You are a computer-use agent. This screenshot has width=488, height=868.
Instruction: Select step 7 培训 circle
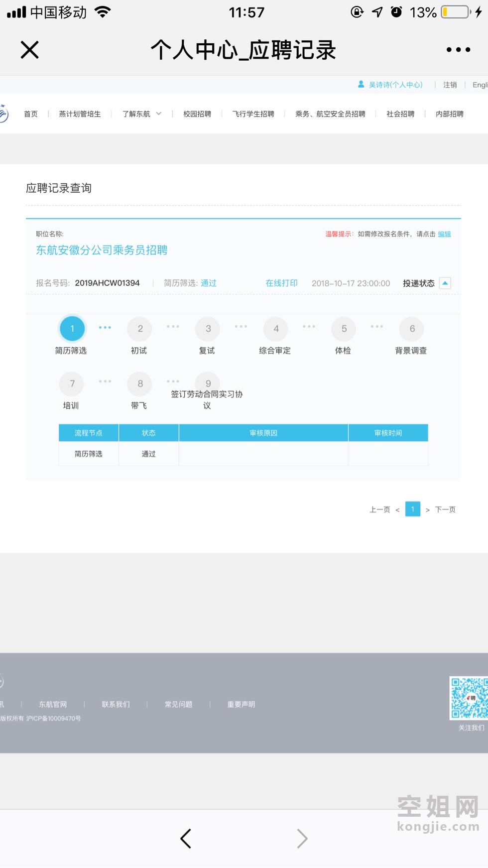pos(72,383)
